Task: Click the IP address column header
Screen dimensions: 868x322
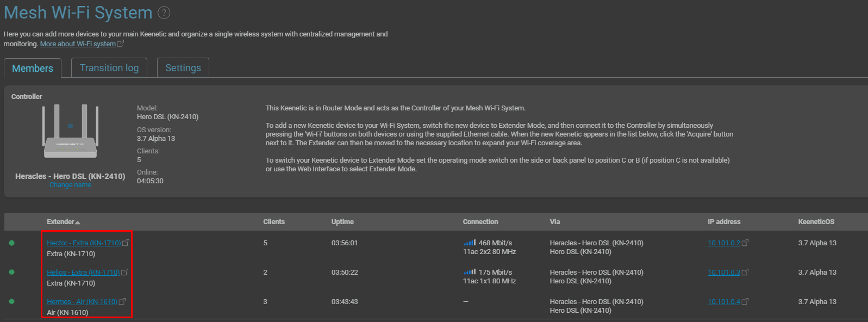Action: pyautogui.click(x=724, y=222)
